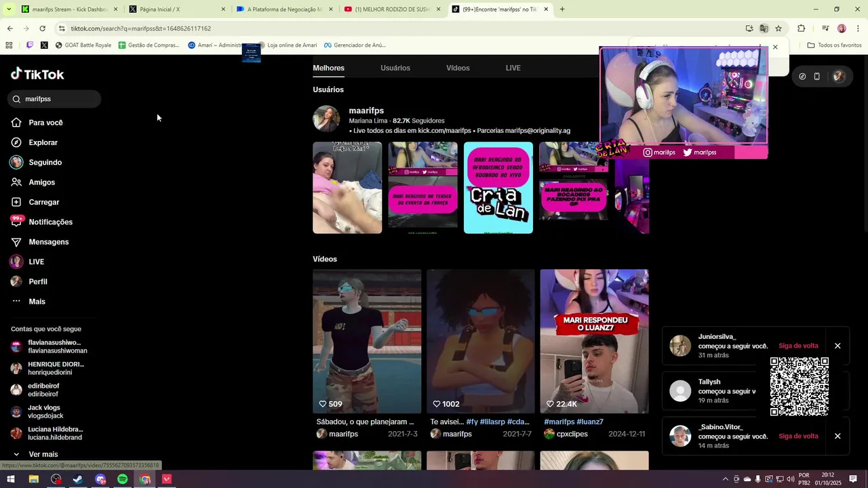Open the Explorar compass icon
Screen dimensions: 868x488
point(16,142)
